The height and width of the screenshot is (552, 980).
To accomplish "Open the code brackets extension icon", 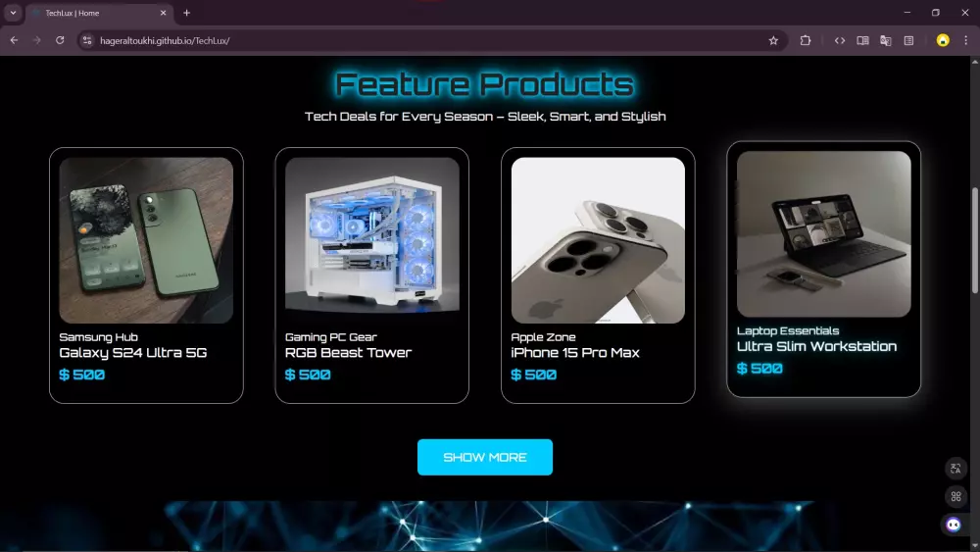I will (x=840, y=40).
